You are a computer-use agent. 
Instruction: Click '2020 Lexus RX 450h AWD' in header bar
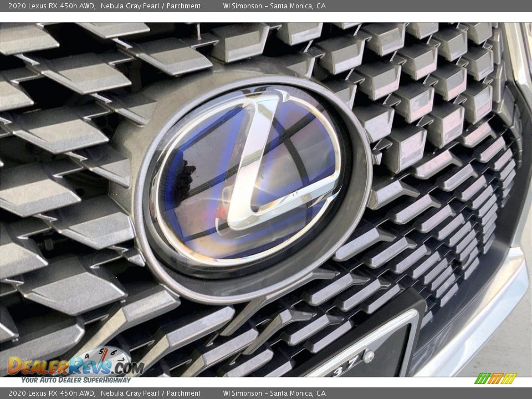click(52, 6)
